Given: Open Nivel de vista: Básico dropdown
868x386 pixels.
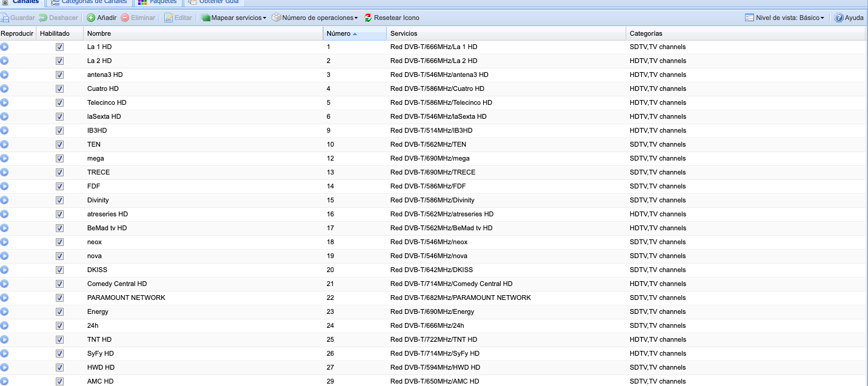Looking at the screenshot, I should pyautogui.click(x=785, y=18).
